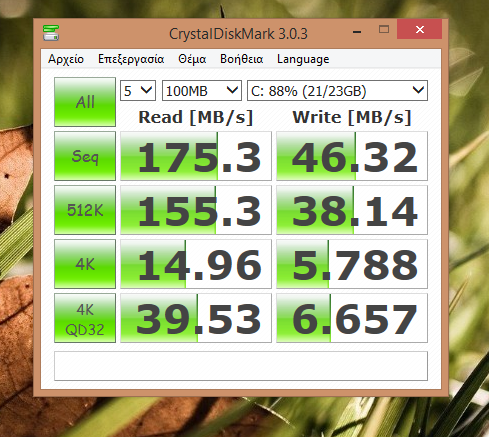Click the Seq read result 175.3
489x437 pixels.
point(196,156)
